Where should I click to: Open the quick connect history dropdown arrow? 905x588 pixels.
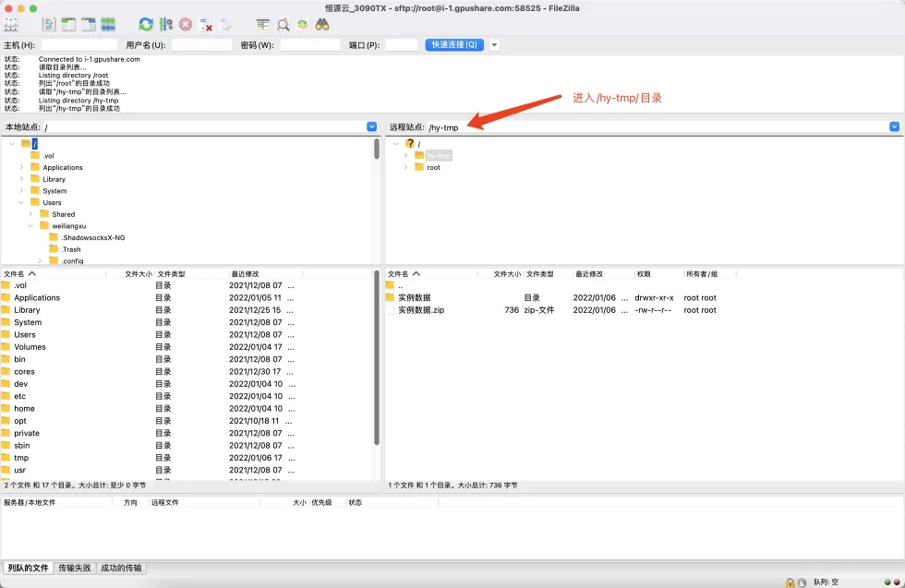tap(494, 45)
